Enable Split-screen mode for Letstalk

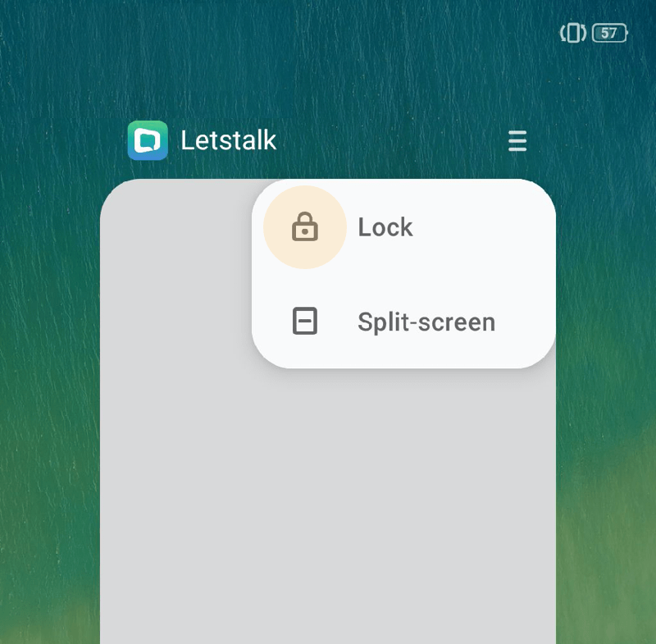pos(403,322)
